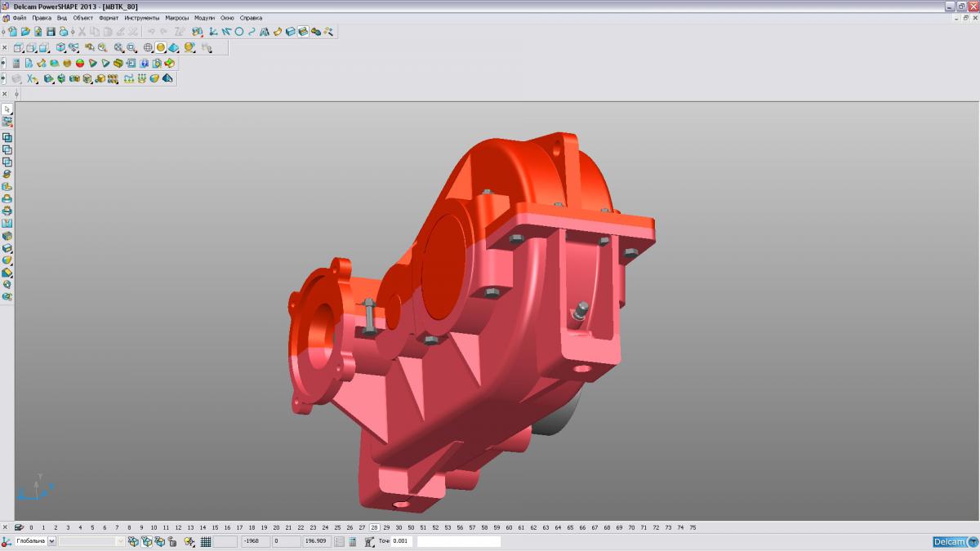Expand the Глобальна workplane dropdown

point(52,541)
